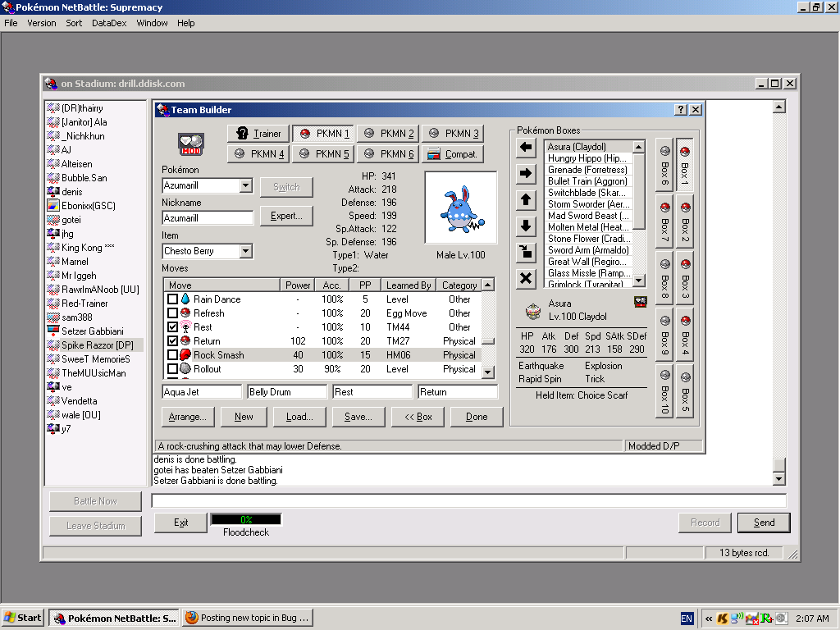The image size is (840, 630).
Task: Open the DataDex menu
Action: coord(109,23)
